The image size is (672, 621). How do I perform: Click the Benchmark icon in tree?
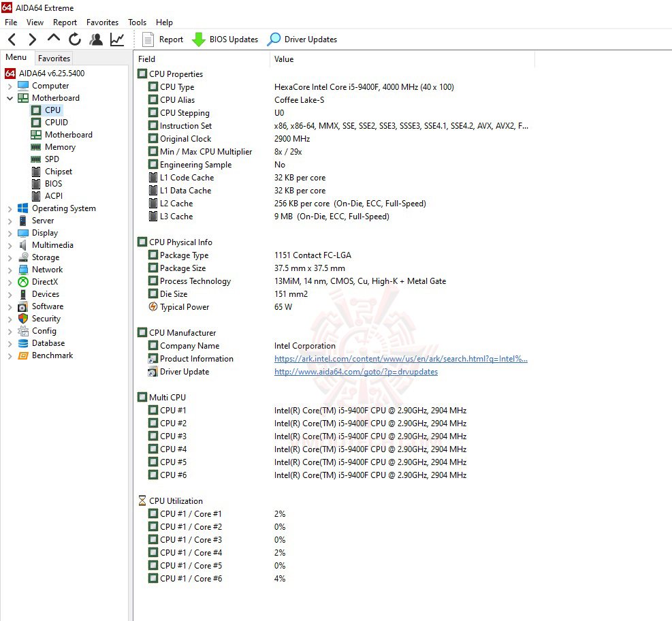[22, 355]
